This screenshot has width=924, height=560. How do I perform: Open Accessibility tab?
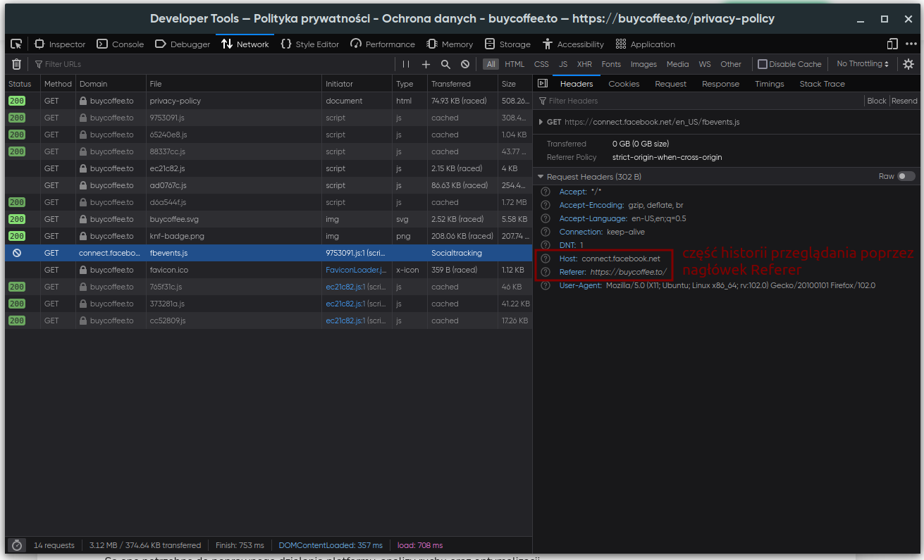[x=573, y=44]
